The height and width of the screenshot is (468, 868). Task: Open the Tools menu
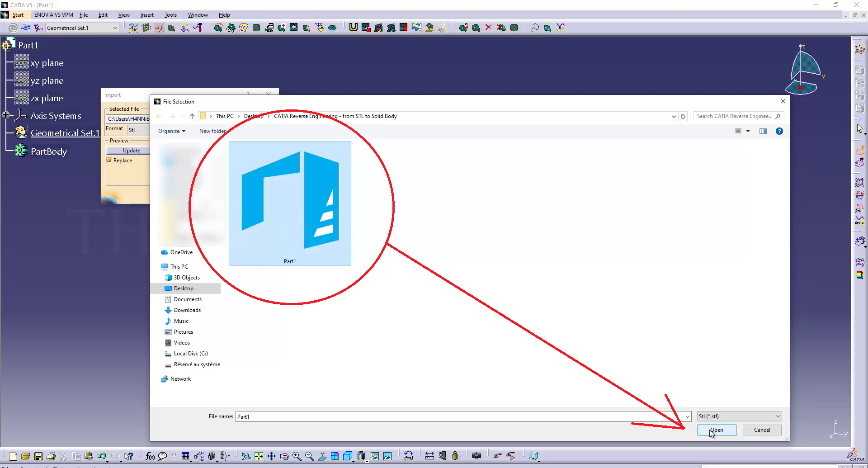click(170, 15)
